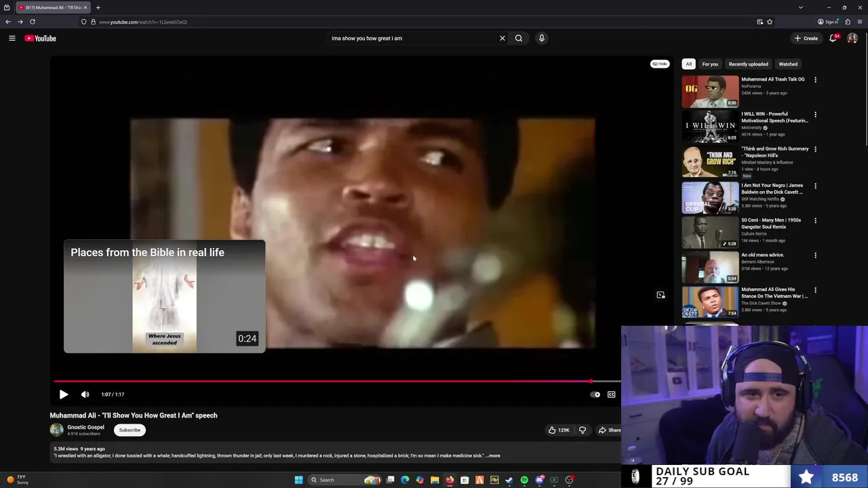Toggle the autoplay switch in player
Screen dimensions: 868x488
(595, 394)
